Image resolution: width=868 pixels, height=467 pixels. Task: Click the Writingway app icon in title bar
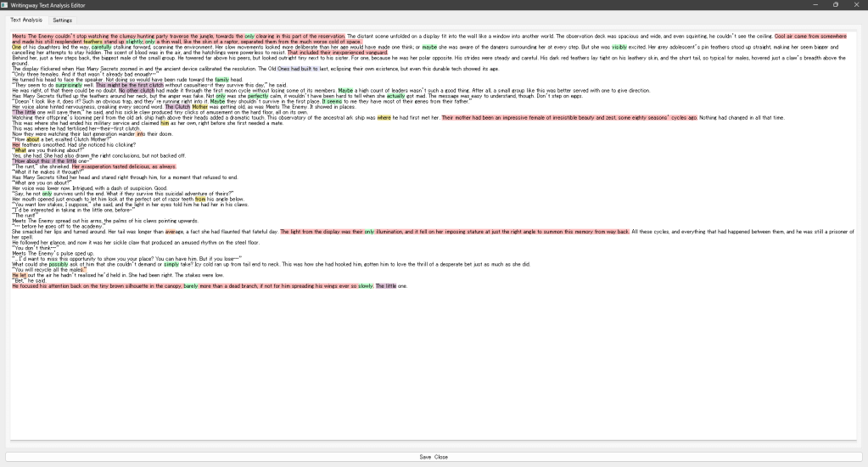[x=5, y=4]
